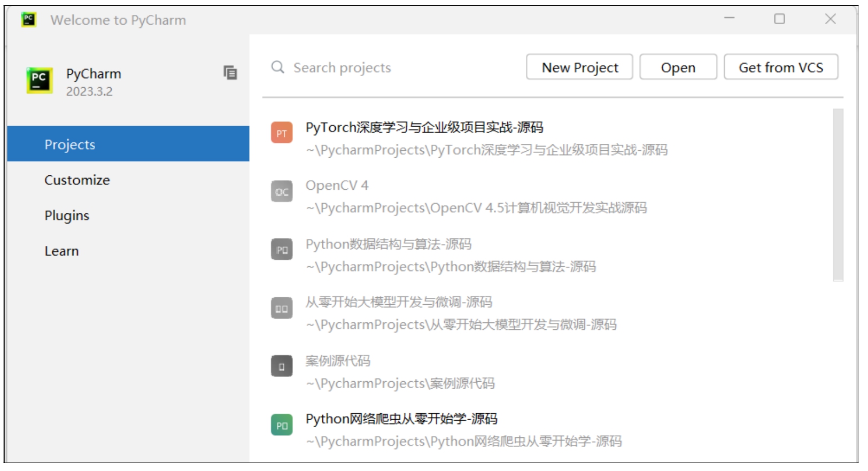Click Get from VCS button
Viewport: 868px width, 471px height.
(781, 67)
